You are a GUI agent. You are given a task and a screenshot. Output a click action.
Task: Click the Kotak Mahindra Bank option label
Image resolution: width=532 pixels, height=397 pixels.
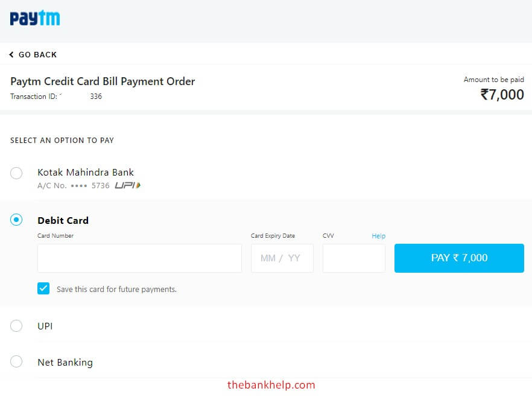(86, 173)
